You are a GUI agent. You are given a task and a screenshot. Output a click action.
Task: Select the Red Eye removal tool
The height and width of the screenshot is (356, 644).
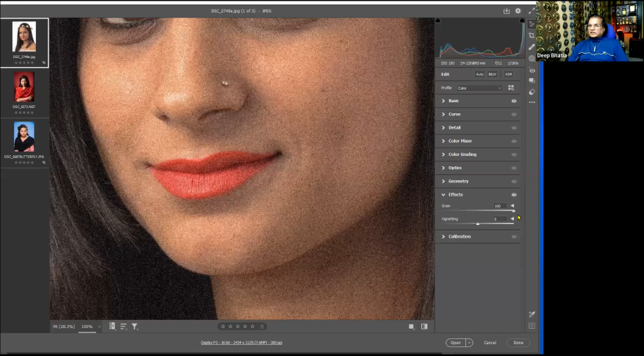pos(532,71)
